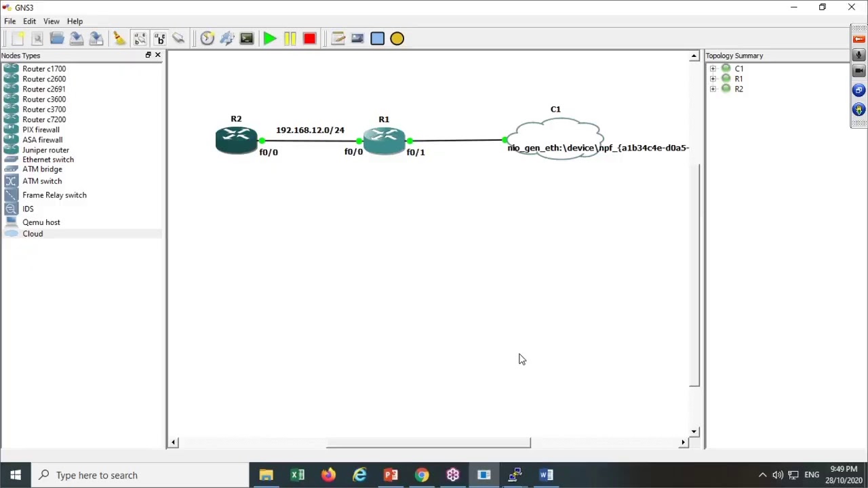Screen dimensions: 868x488
Task: Click the blue windows icon in side toolbar
Action: tap(859, 90)
